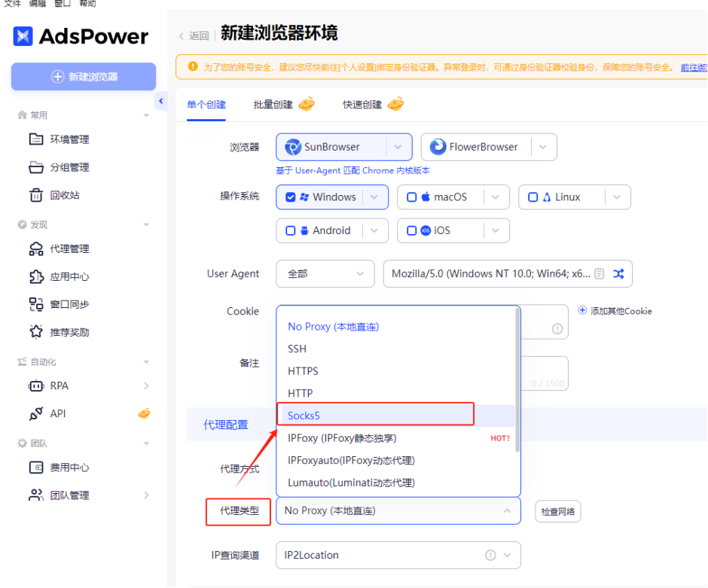
Task: Click info icon in IP2Location field
Action: [x=490, y=555]
